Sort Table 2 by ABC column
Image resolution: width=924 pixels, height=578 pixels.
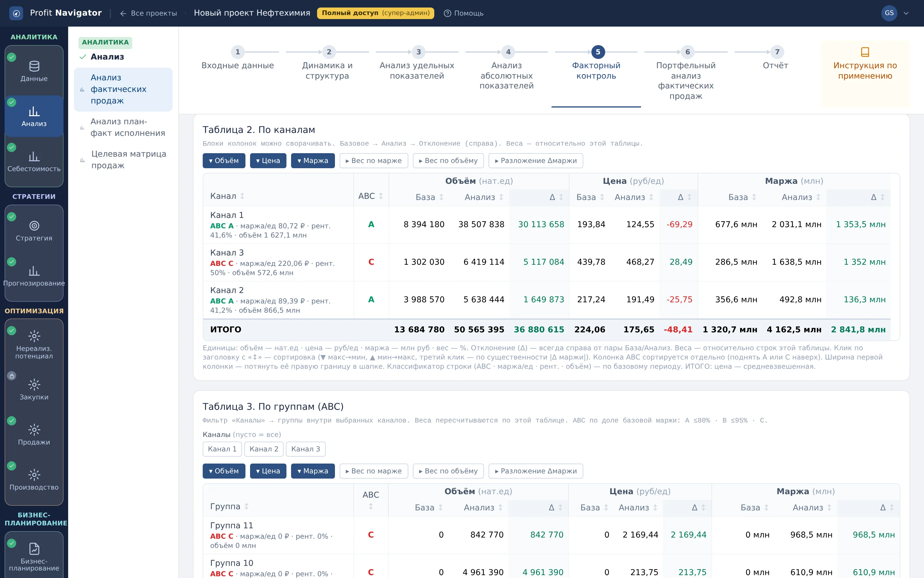(370, 196)
